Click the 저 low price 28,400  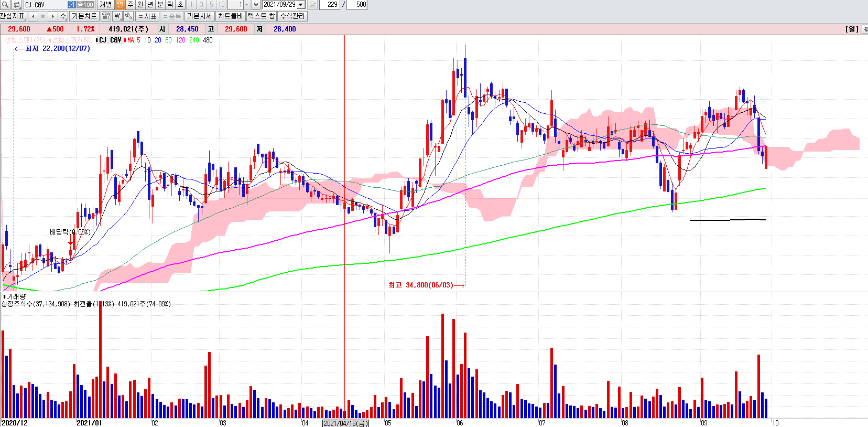tap(285, 29)
